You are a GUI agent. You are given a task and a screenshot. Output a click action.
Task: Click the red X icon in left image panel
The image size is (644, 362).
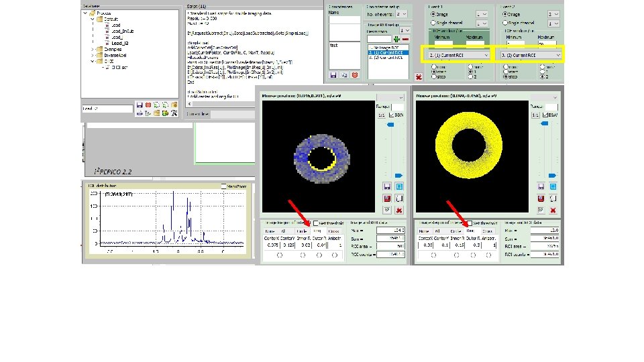[x=398, y=210]
